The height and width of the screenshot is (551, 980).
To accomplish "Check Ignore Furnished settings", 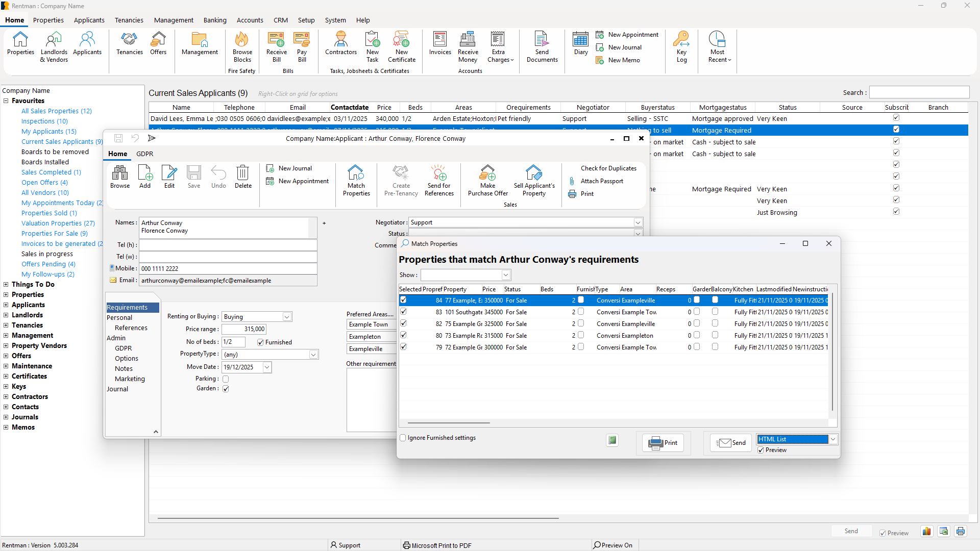I will click(x=403, y=438).
